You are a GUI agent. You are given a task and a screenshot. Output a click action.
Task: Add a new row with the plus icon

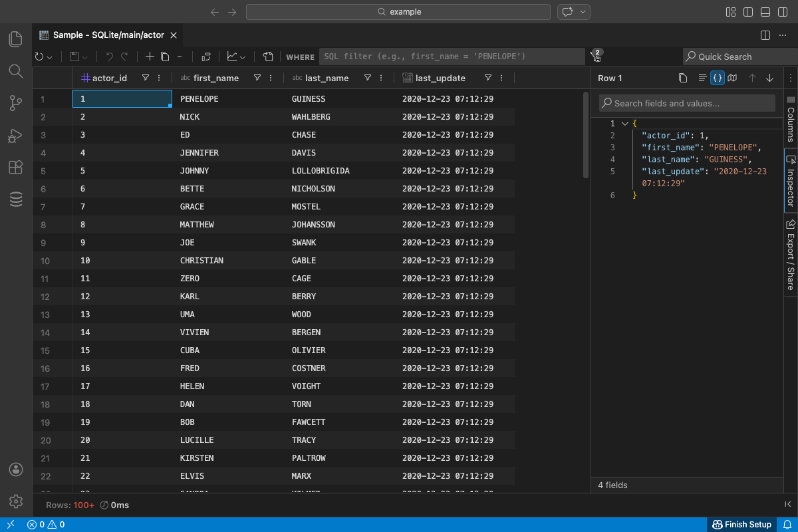pyautogui.click(x=150, y=57)
